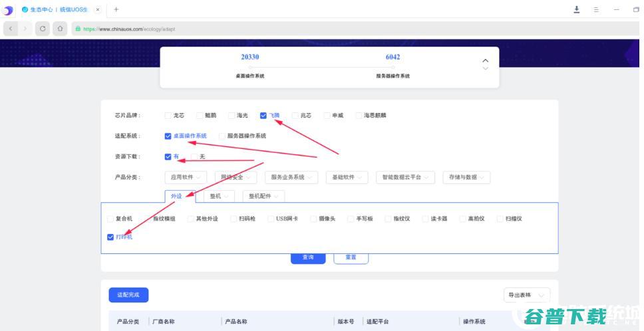The width and height of the screenshot is (644, 331).
Task: Click the 适配平台 table column header
Action: (x=377, y=322)
